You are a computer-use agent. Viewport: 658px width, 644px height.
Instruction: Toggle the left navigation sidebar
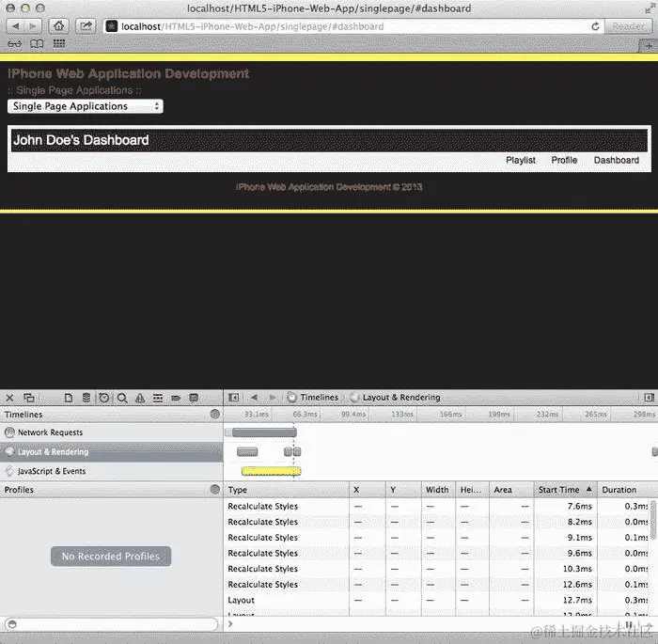(234, 397)
